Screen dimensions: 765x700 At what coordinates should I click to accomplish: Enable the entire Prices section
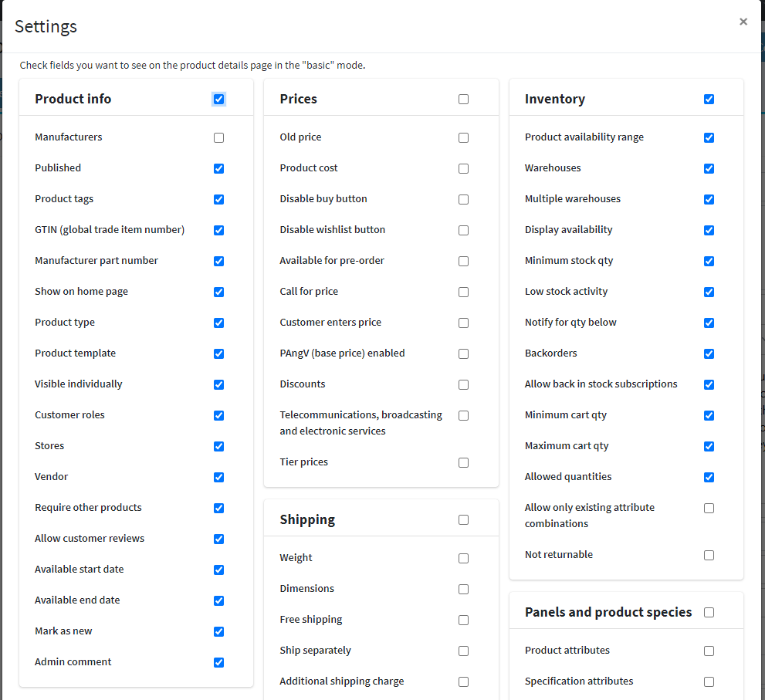[x=463, y=99]
